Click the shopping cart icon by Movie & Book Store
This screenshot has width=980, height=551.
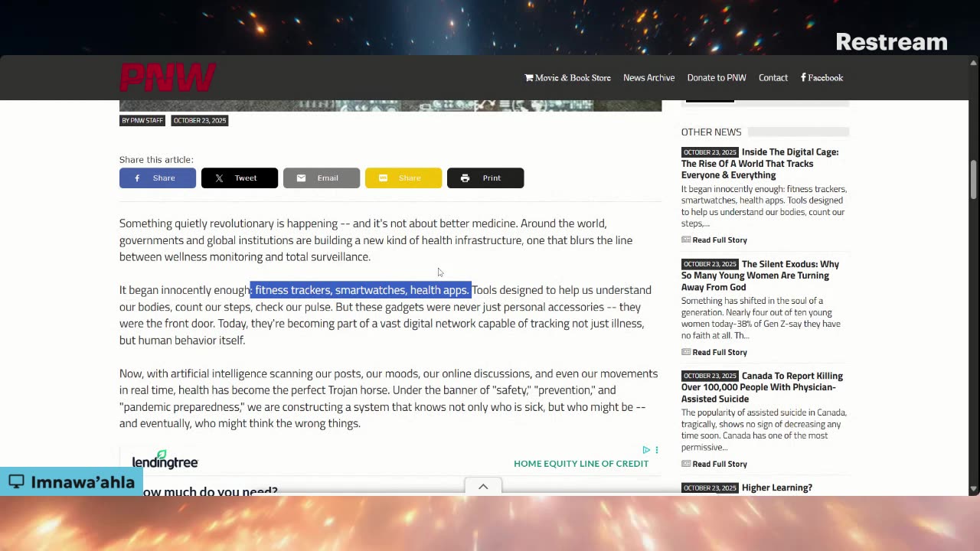(x=529, y=77)
